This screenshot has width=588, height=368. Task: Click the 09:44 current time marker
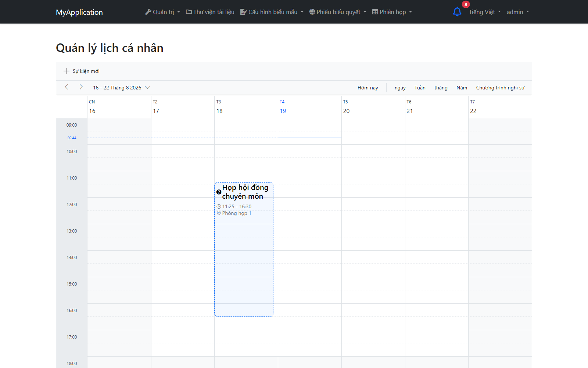72,138
